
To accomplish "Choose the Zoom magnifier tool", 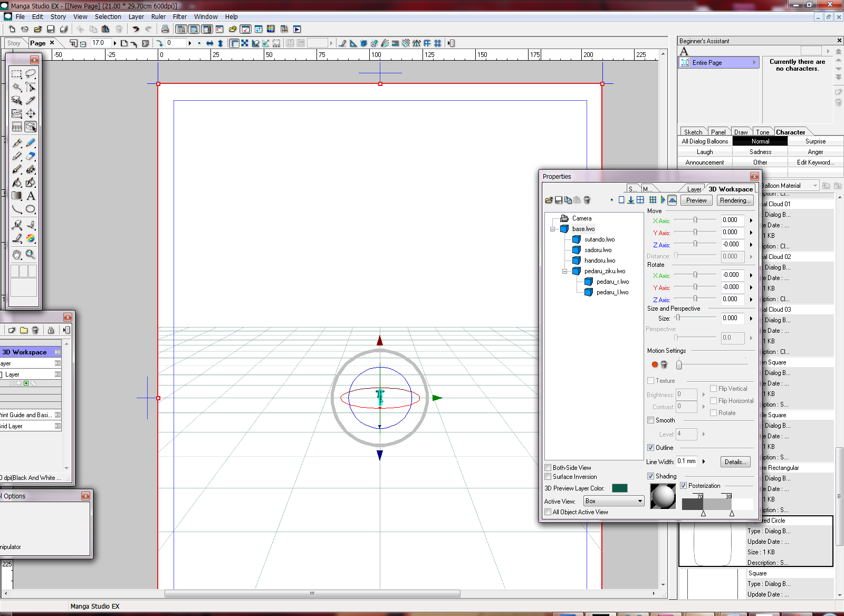I will pos(31,254).
